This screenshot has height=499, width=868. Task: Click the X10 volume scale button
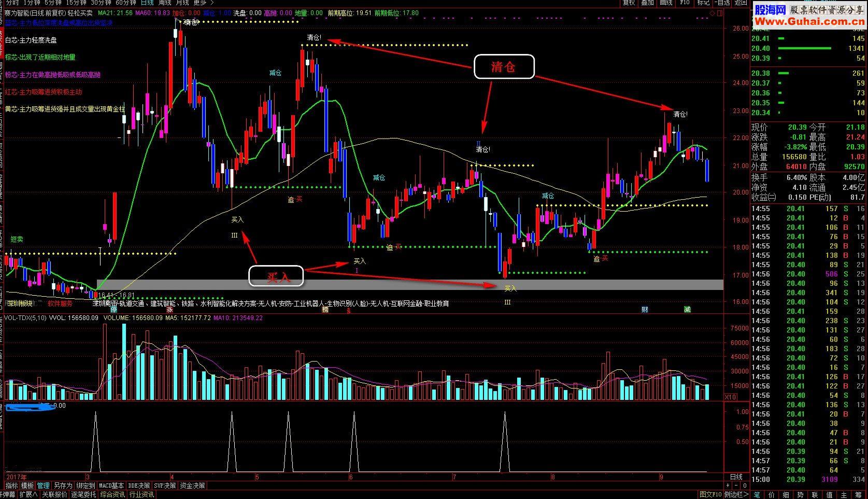pyautogui.click(x=731, y=397)
